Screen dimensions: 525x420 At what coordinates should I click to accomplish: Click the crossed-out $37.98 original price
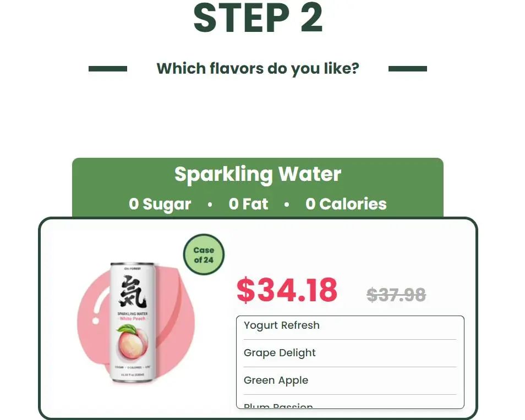(396, 295)
